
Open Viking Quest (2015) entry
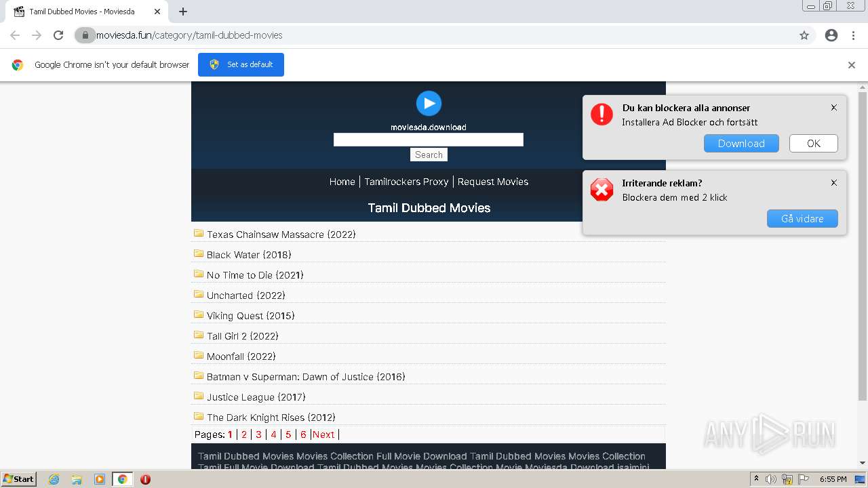(250, 316)
